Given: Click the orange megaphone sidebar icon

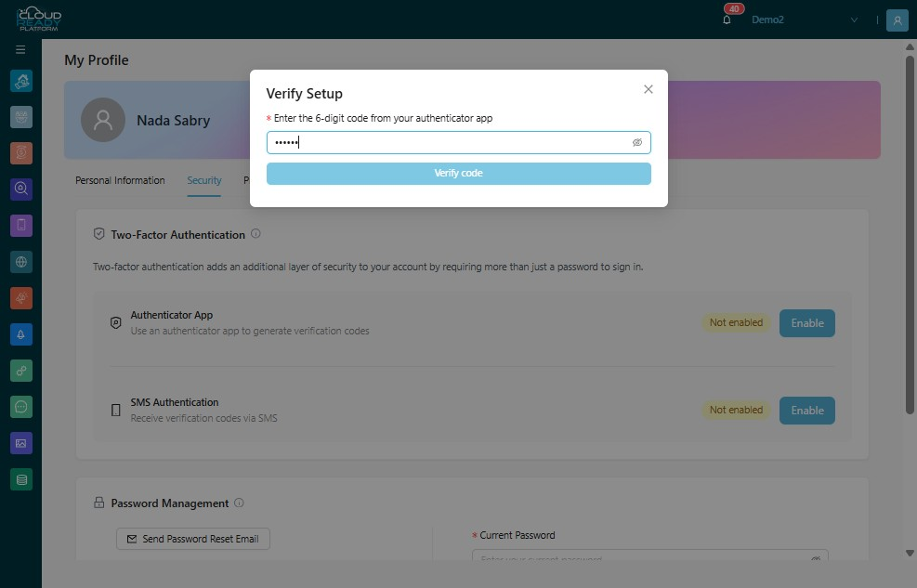Looking at the screenshot, I should coord(21,298).
